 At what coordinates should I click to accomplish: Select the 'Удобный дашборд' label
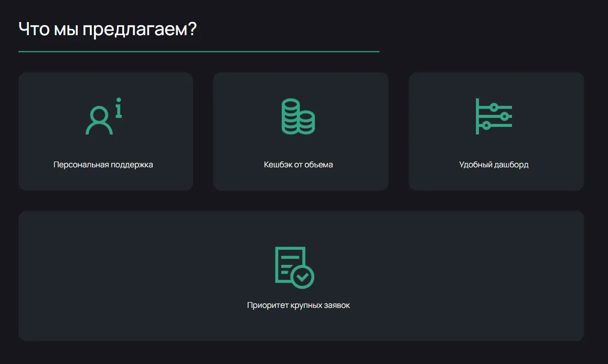point(494,165)
